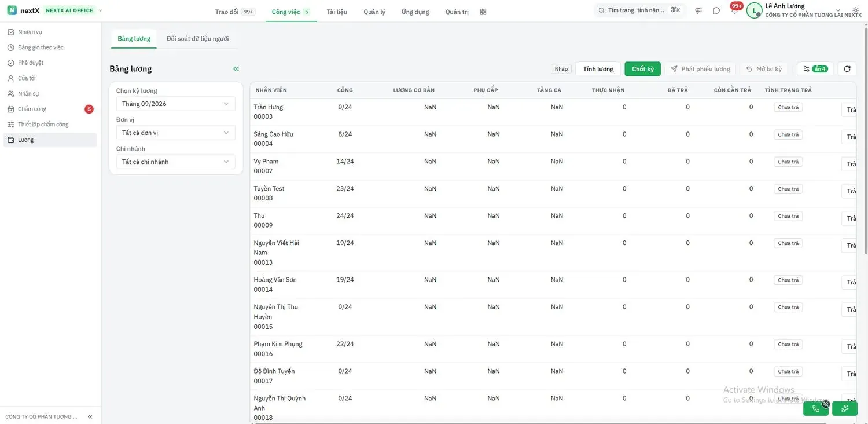This screenshot has height=424, width=868.
Task: Open Phê duyệt in the sidebar
Action: pyautogui.click(x=50, y=63)
